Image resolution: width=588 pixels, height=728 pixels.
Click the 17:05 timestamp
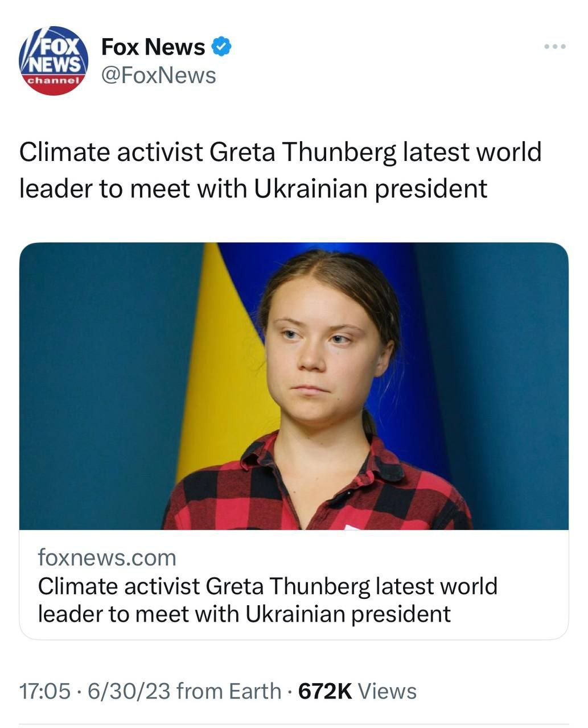click(45, 692)
